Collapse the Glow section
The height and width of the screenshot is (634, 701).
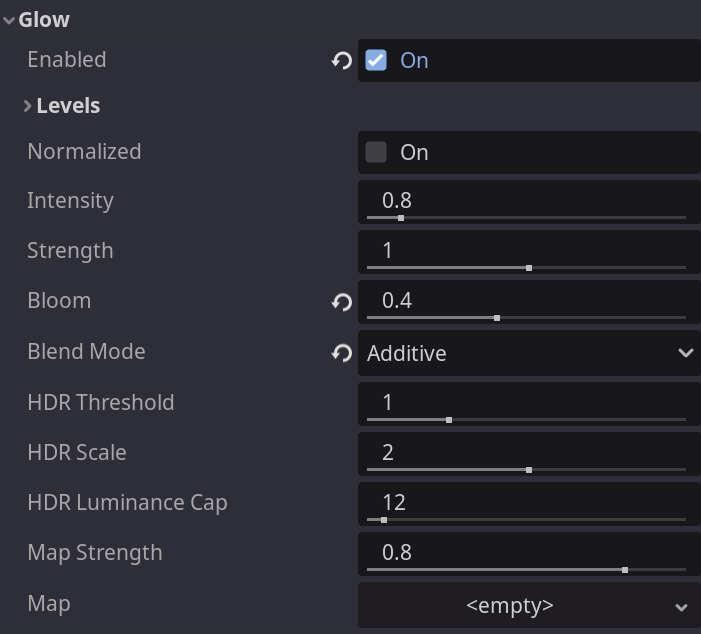9,20
